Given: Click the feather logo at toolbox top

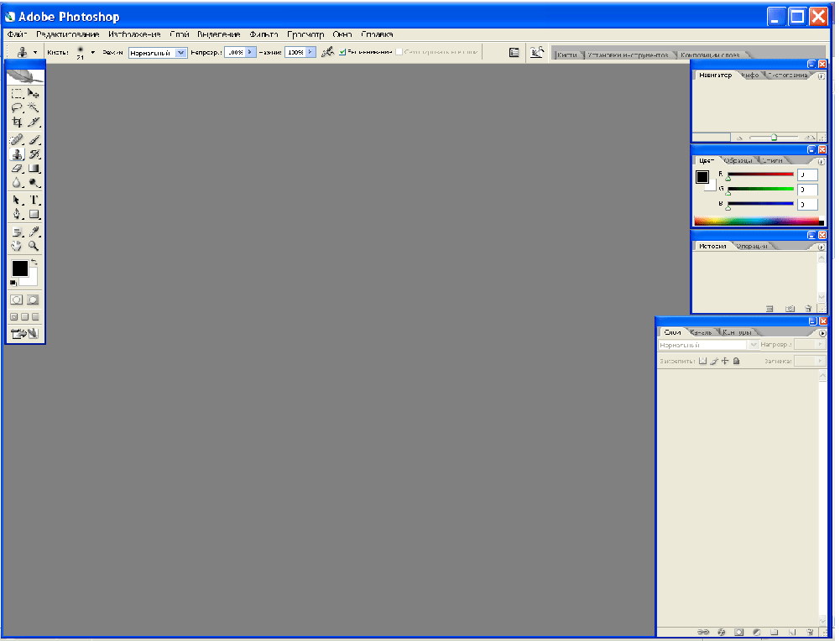Looking at the screenshot, I should pyautogui.click(x=24, y=76).
